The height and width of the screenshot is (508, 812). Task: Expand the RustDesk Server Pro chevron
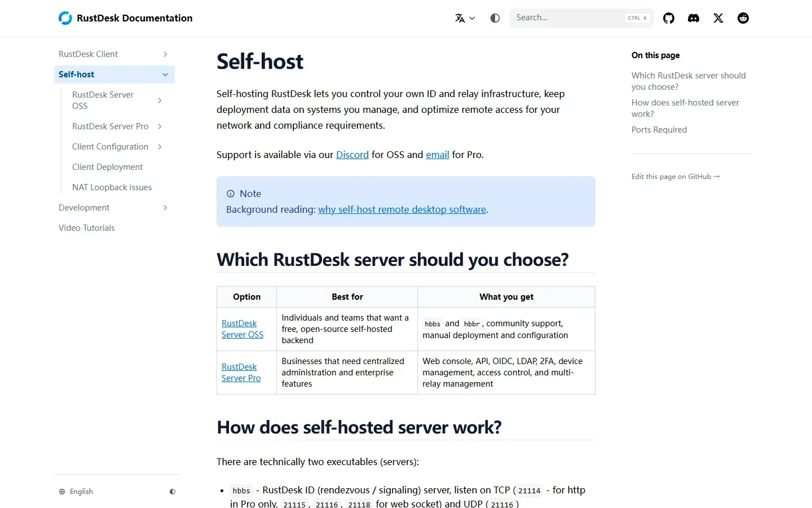(x=160, y=126)
